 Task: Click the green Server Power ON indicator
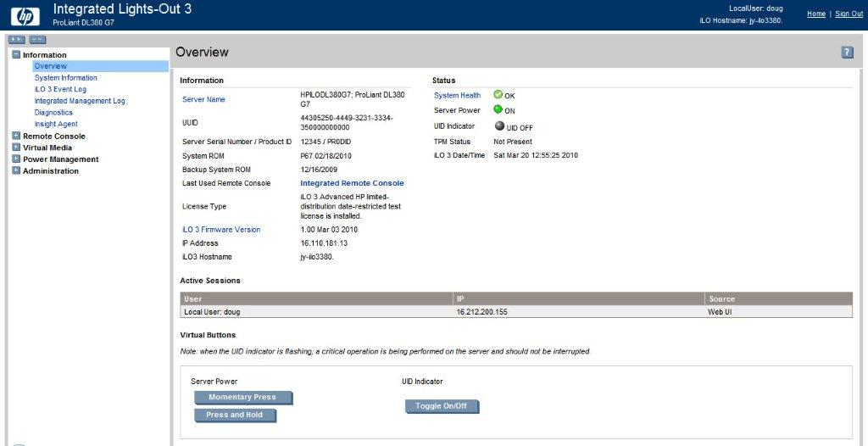(498, 109)
